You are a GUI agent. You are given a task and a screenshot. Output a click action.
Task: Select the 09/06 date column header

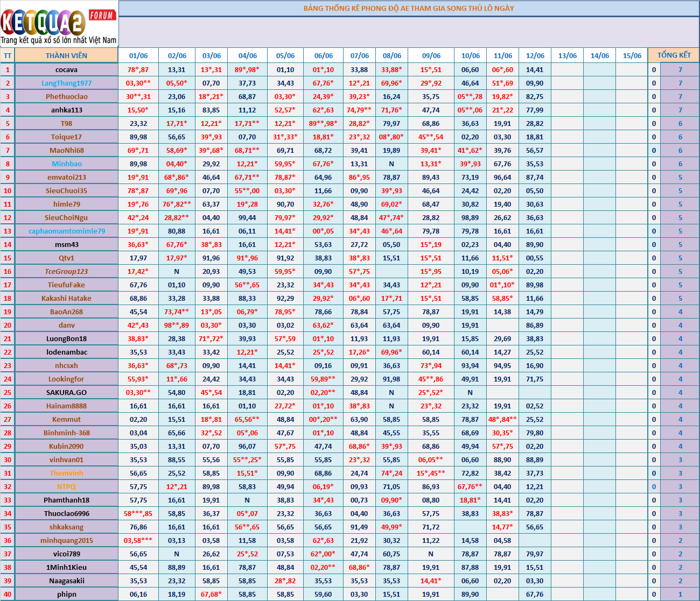pyautogui.click(x=431, y=56)
